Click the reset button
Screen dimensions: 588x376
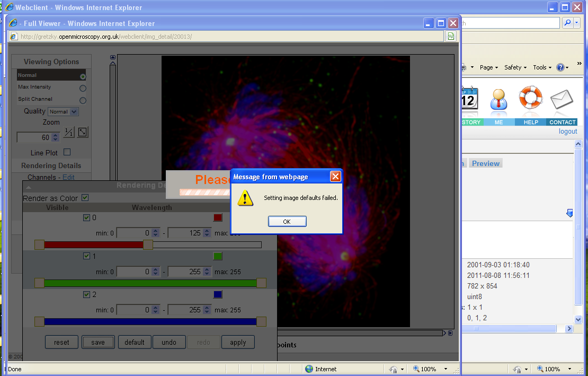[x=61, y=342]
